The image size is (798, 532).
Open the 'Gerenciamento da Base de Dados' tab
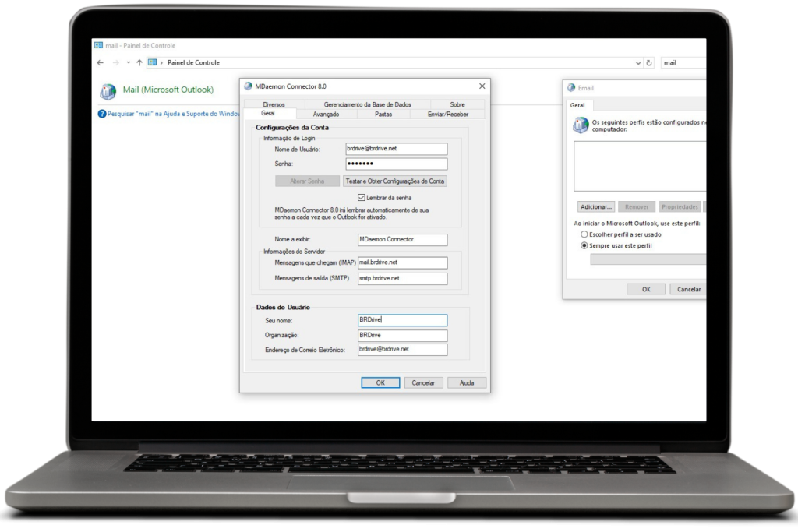point(368,104)
